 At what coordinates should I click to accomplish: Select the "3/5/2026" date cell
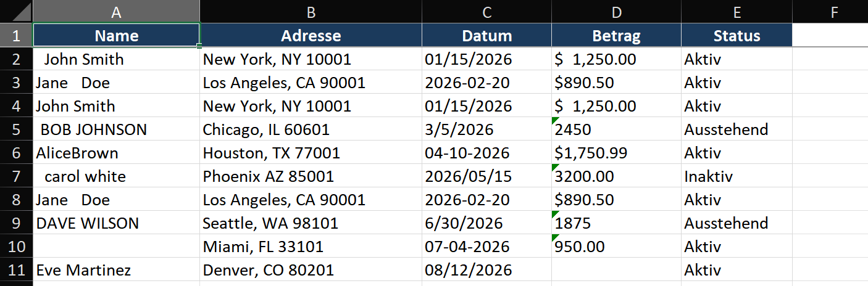pos(486,129)
